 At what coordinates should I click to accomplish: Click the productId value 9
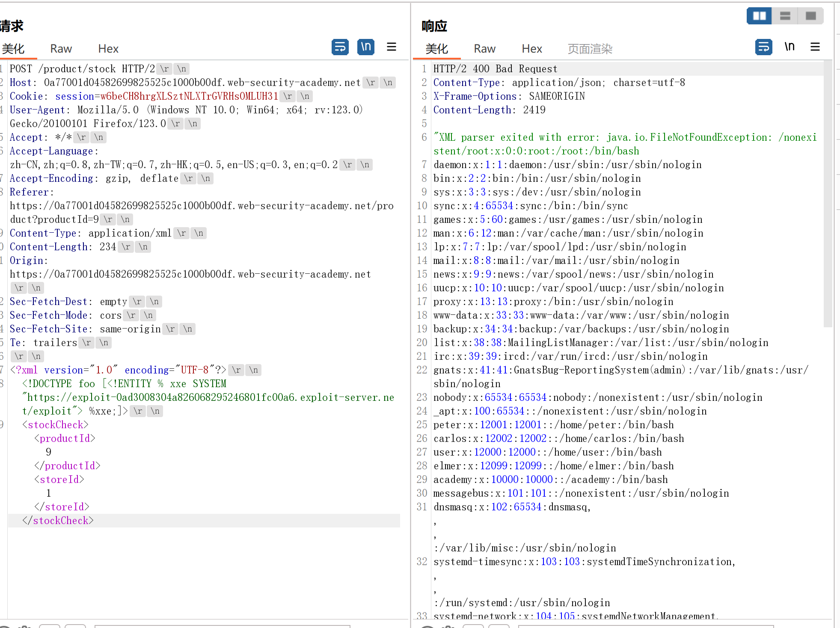[48, 452]
